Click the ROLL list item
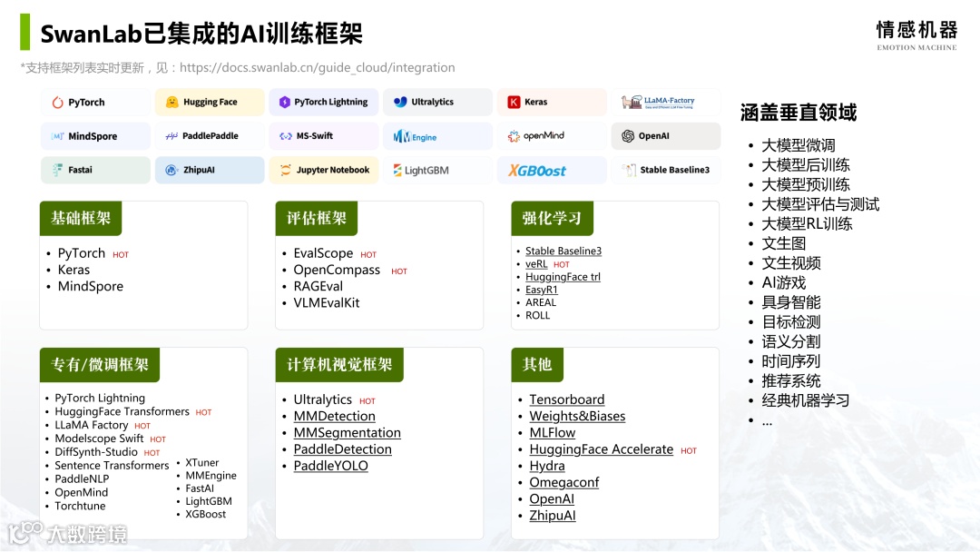The height and width of the screenshot is (552, 980). coord(537,316)
